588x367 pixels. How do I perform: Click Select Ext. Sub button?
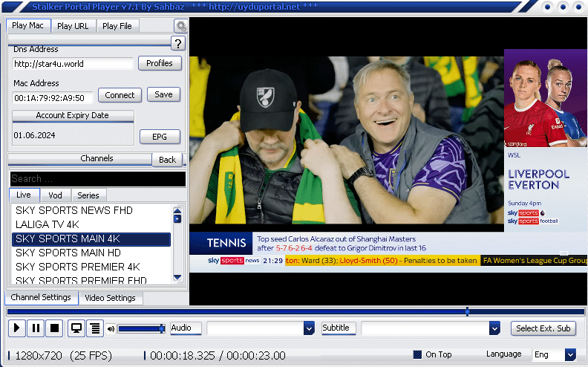[543, 328]
